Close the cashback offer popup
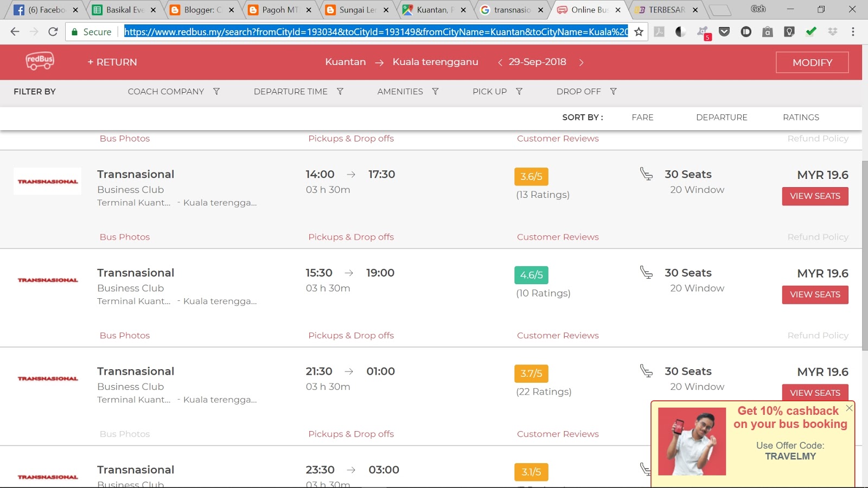Image resolution: width=868 pixels, height=488 pixels. pyautogui.click(x=849, y=408)
